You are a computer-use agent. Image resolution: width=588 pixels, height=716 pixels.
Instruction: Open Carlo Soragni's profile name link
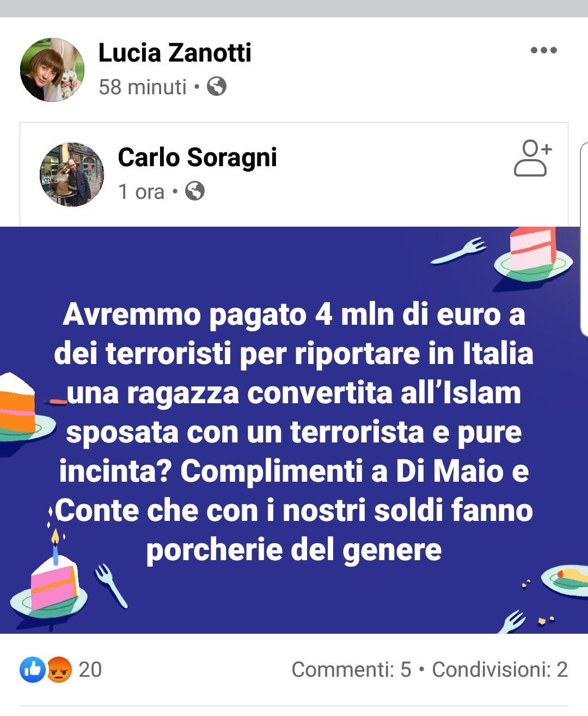198,157
